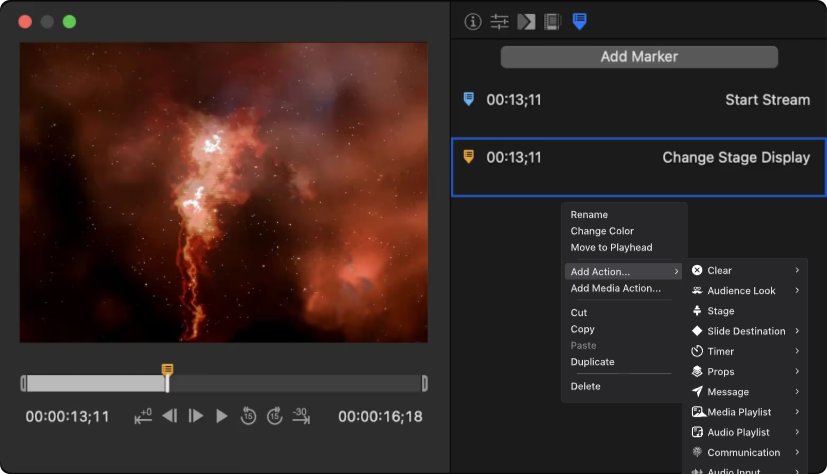Expand the Audio Playlist submenu arrow
The height and width of the screenshot is (474, 827).
pos(797,432)
